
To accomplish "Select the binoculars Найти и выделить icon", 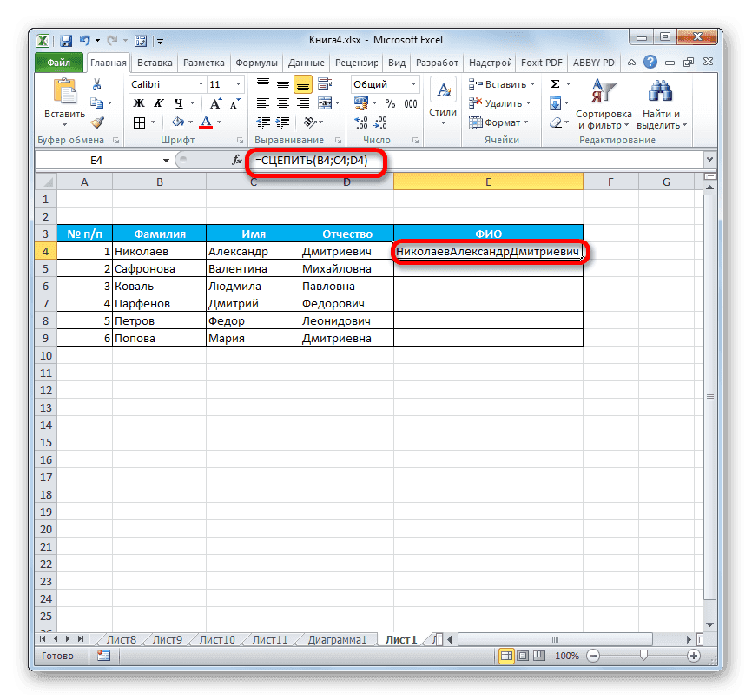I will [x=660, y=88].
